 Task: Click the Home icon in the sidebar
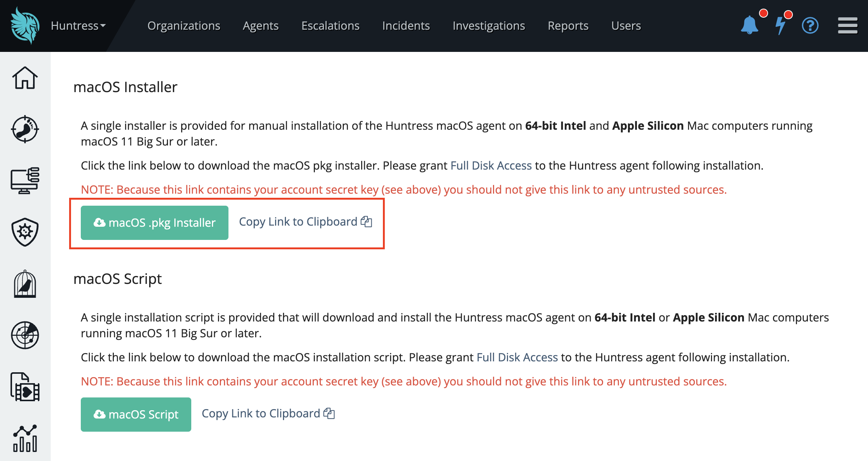click(25, 78)
